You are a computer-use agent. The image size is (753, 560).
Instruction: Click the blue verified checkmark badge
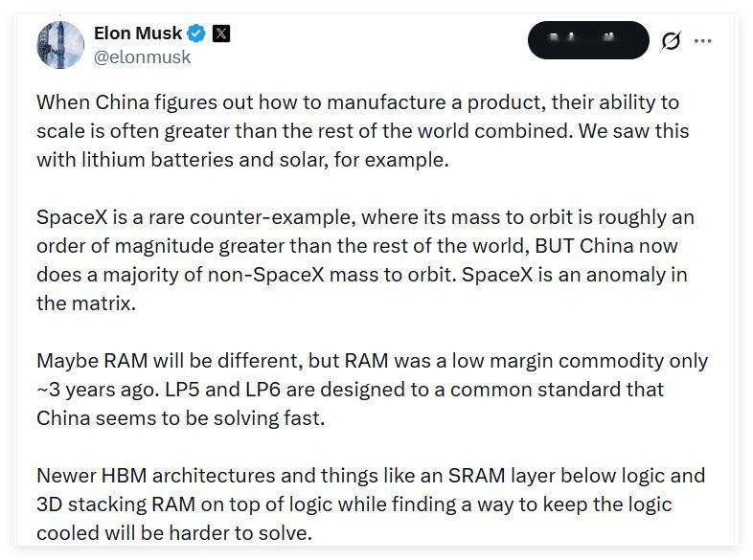(x=196, y=34)
